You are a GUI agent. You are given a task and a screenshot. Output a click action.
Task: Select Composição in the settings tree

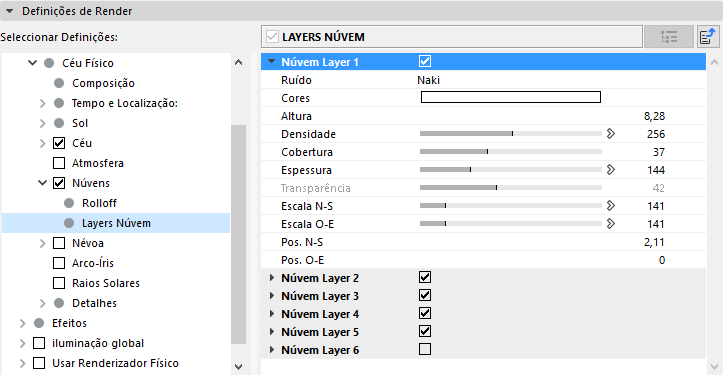pos(103,83)
